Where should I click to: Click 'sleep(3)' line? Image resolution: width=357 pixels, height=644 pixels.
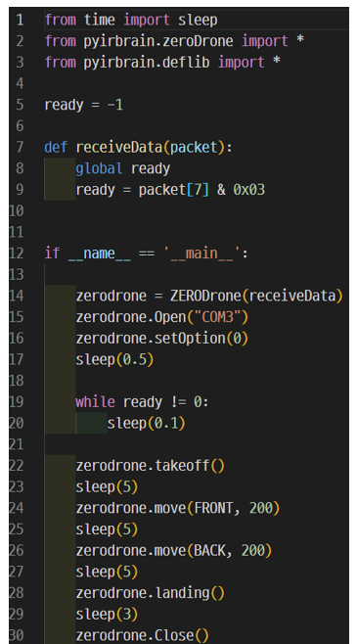tap(107, 615)
